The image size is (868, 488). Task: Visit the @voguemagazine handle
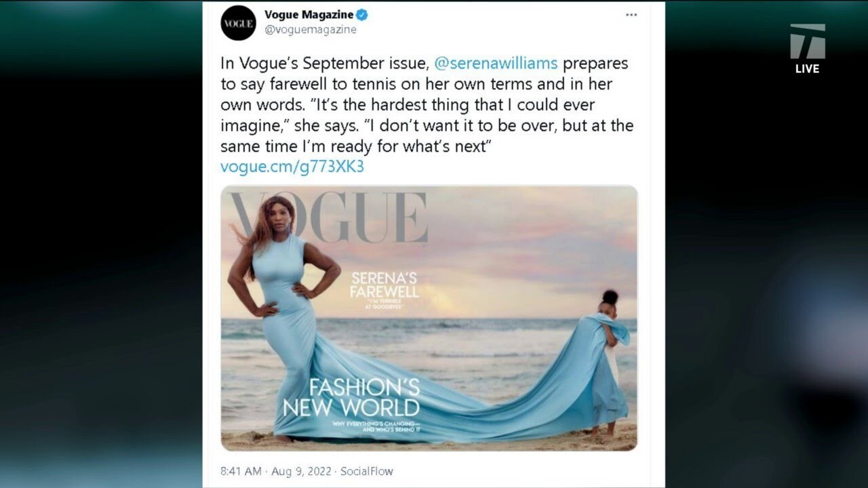(x=310, y=30)
